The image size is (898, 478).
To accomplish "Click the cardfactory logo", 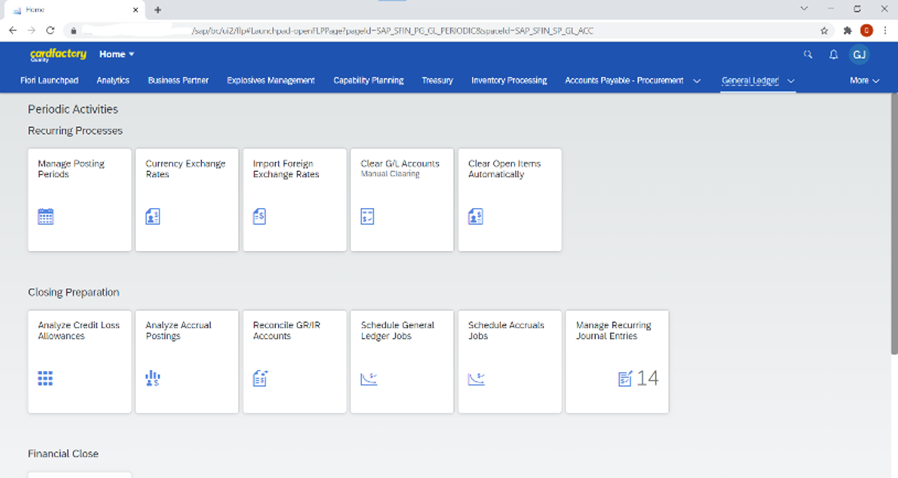I will [58, 54].
